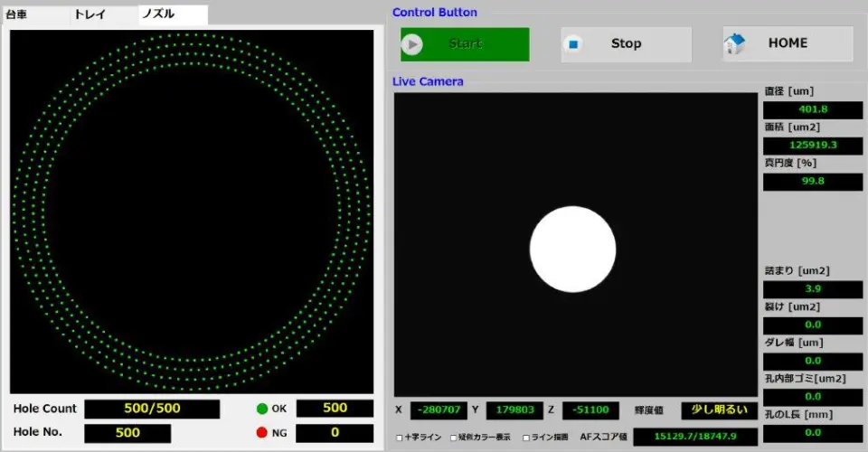Go HOME with the HOME button
The image size is (868, 452).
[788, 43]
